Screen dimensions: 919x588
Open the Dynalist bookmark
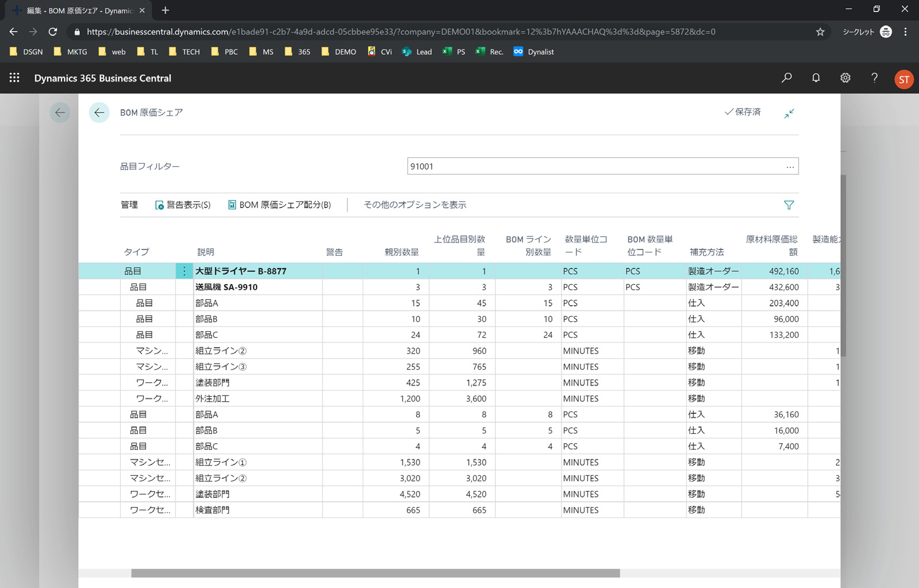(x=534, y=52)
